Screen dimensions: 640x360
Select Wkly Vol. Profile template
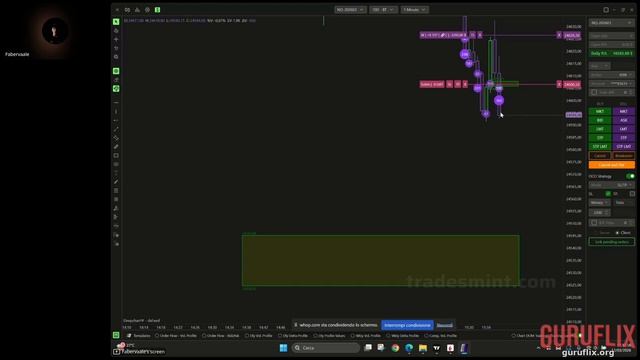366,336
